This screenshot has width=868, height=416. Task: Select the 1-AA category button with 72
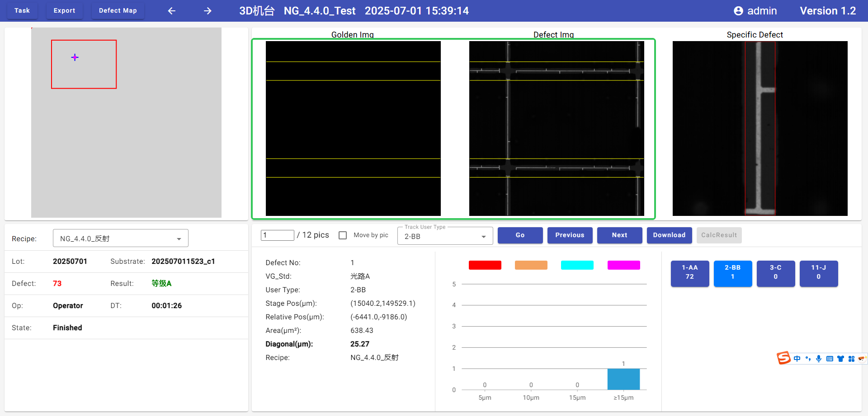(690, 274)
